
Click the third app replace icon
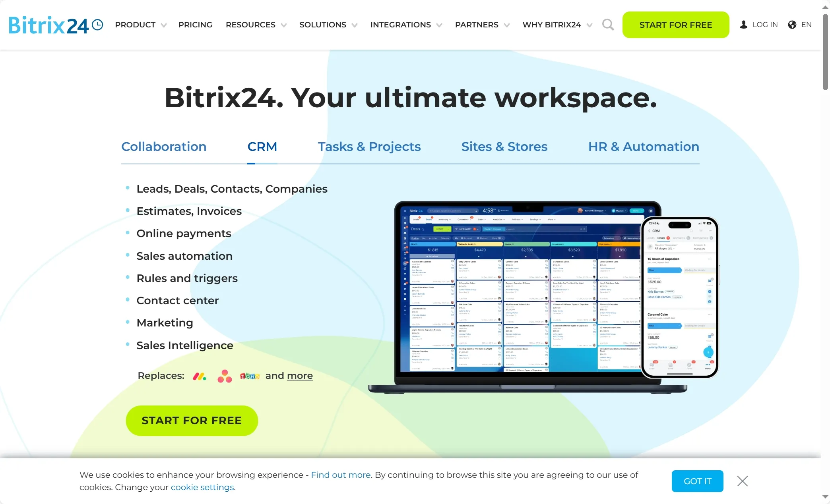250,375
